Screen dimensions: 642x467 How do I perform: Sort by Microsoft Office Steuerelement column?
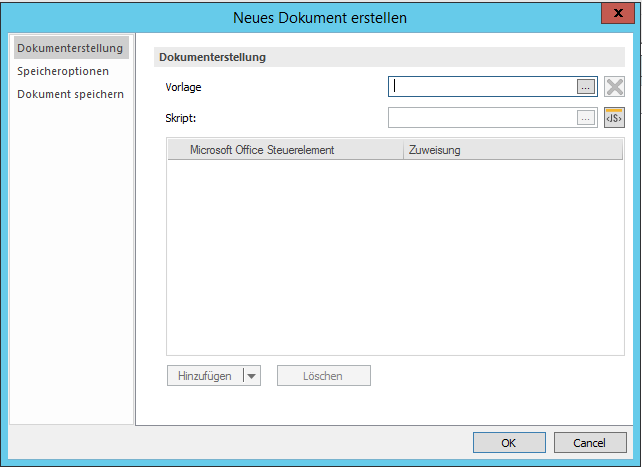tap(286, 150)
